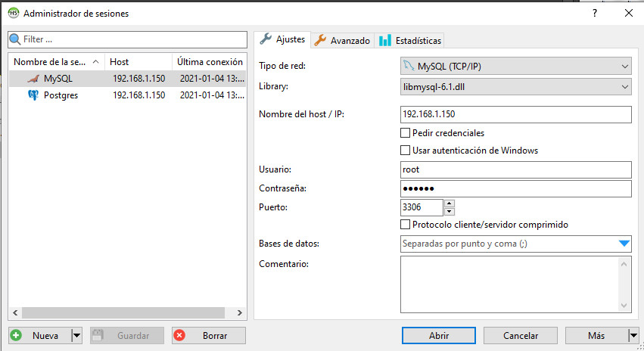This screenshot has height=351, width=644.
Task: Select the Postgres session row
Action: tap(127, 95)
